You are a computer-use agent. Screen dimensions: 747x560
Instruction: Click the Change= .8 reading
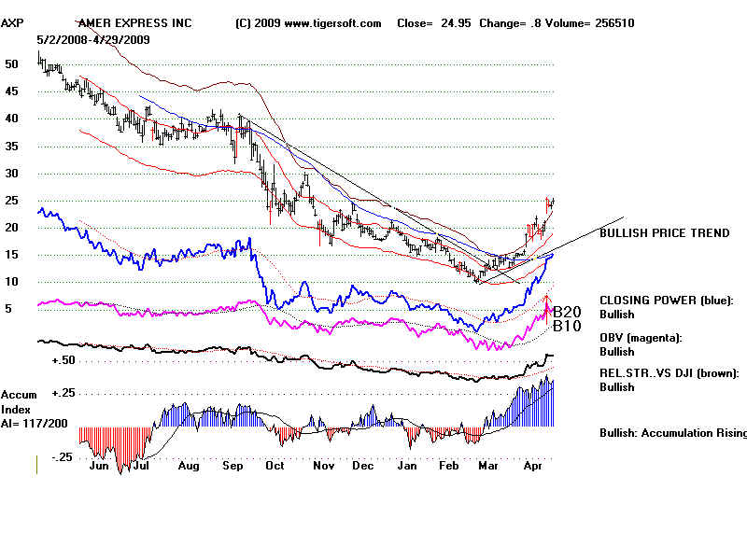click(x=510, y=23)
